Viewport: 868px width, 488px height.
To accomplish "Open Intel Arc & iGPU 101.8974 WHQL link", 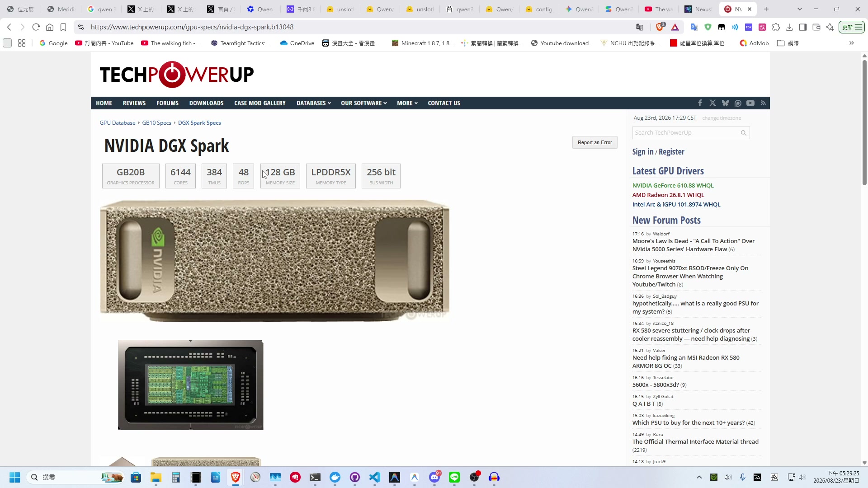I will tap(676, 205).
